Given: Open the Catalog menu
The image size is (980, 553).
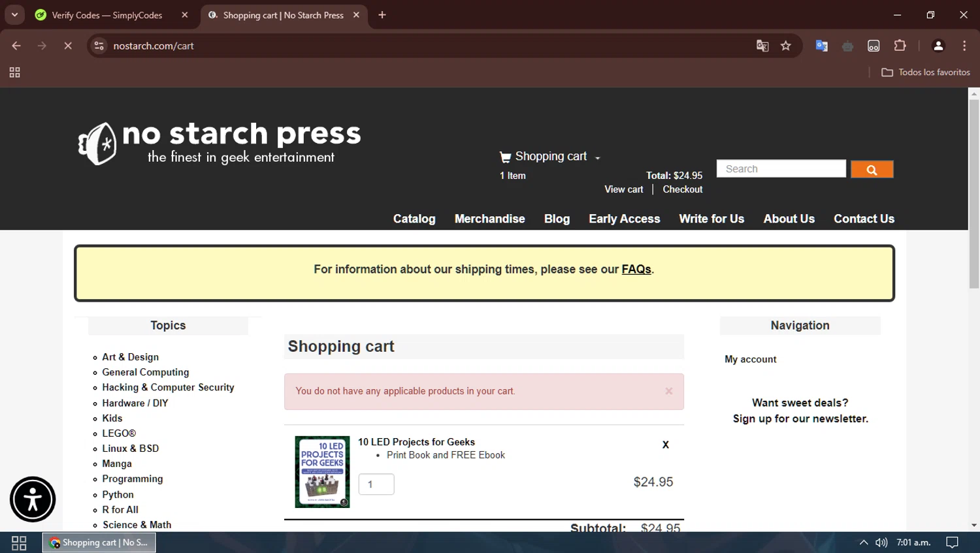Looking at the screenshot, I should (x=414, y=219).
